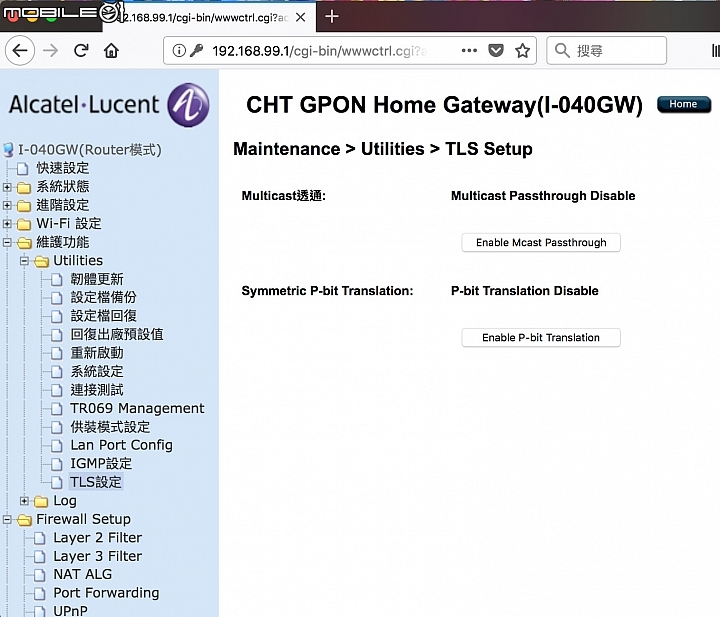
Task: Click folder icon beside Firewall Setup
Action: [24, 520]
